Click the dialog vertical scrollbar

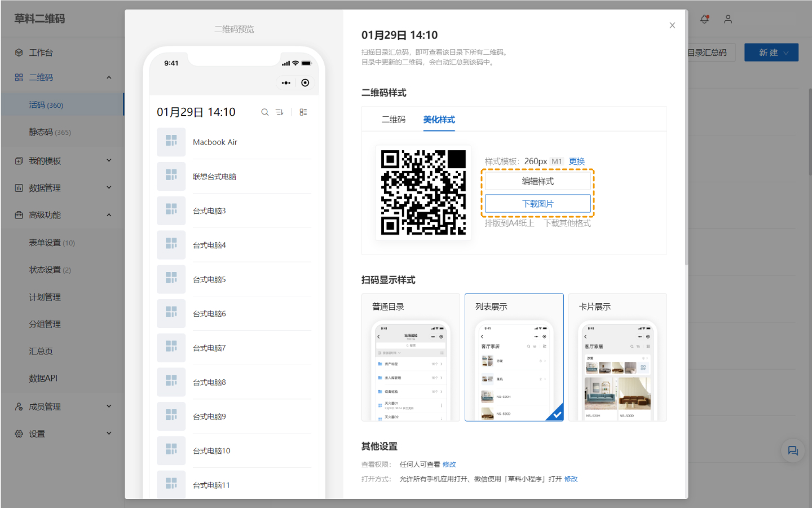click(x=686, y=138)
